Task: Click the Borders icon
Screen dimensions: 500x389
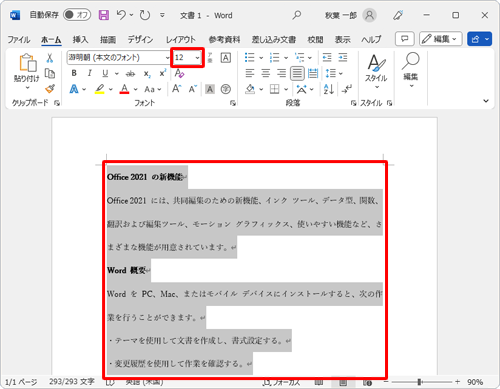Action: click(274, 89)
